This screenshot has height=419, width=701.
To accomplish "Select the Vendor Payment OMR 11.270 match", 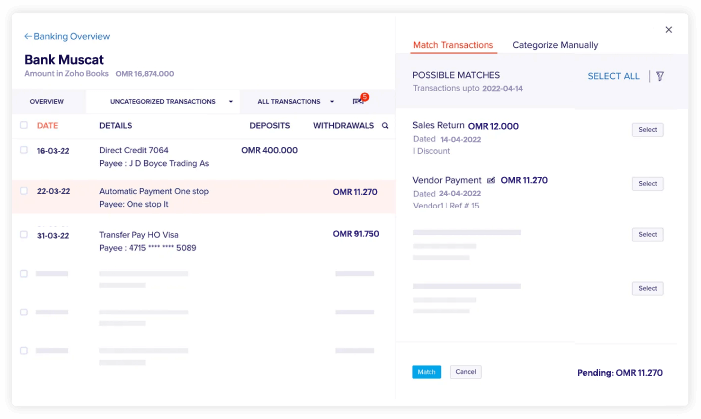I will 647,184.
